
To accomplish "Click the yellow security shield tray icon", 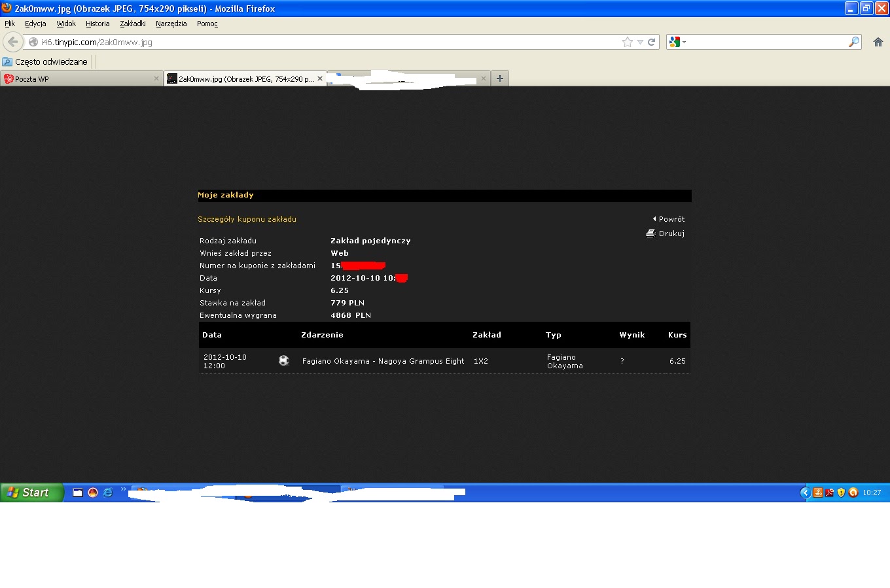I will coord(842,493).
